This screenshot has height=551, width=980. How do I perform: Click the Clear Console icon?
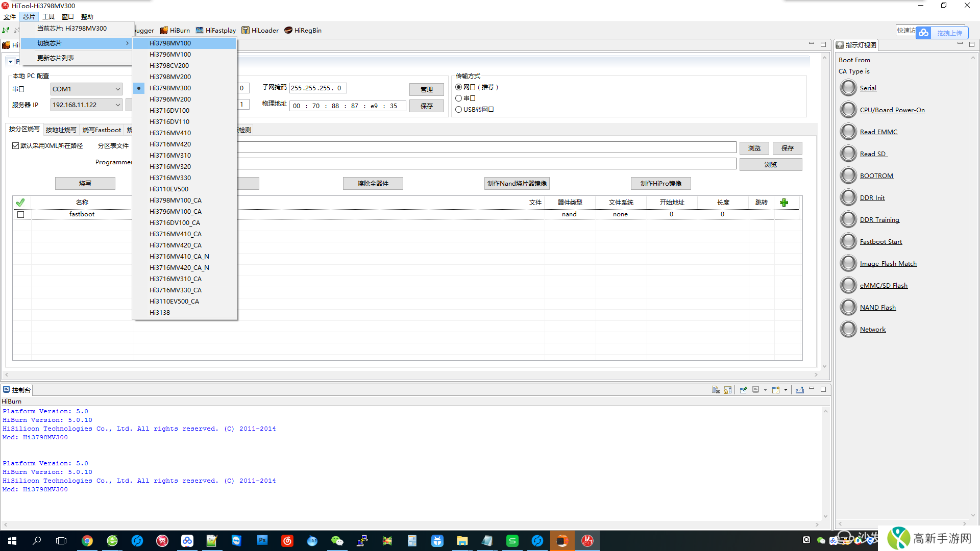(716, 390)
